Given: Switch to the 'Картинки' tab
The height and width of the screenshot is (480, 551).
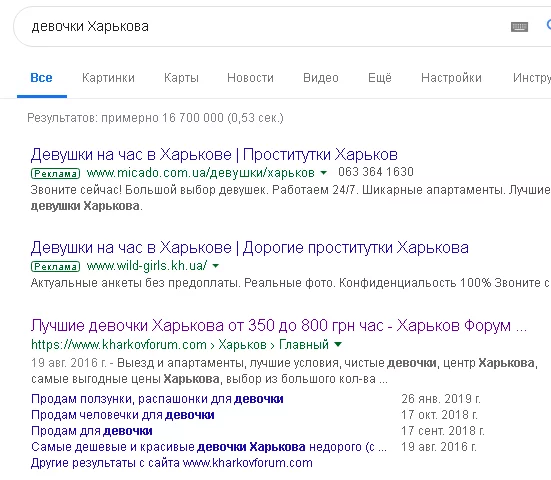Looking at the screenshot, I should [108, 78].
